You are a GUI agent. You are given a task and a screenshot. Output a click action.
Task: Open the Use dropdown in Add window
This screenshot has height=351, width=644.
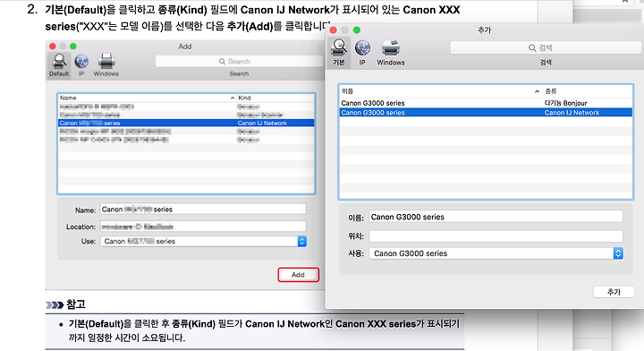(x=203, y=241)
